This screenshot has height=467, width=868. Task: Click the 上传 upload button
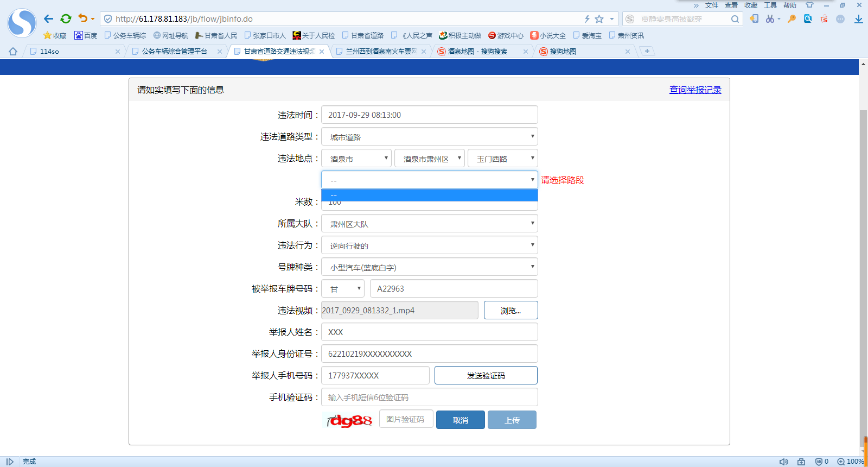[512, 420]
